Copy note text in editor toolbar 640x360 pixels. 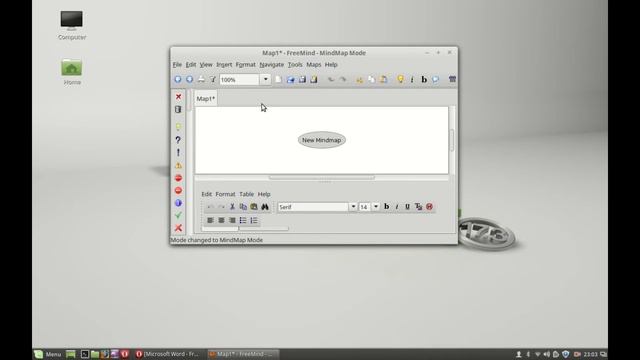coord(243,207)
